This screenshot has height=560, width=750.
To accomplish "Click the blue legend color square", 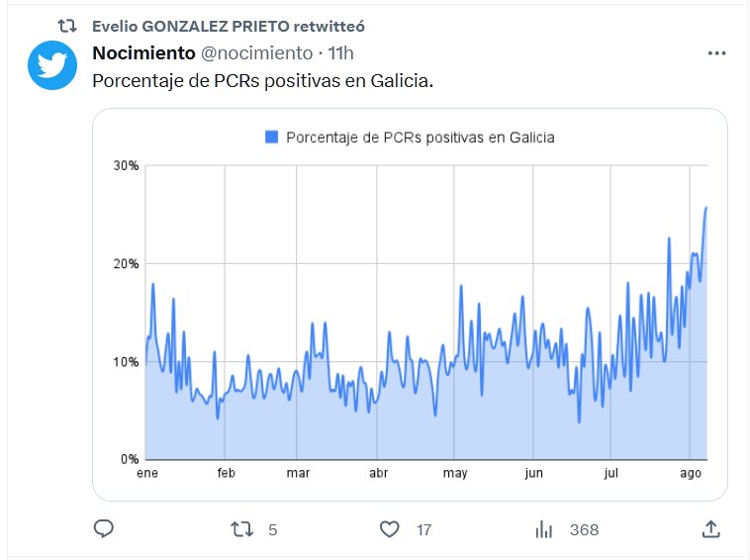I will 272,138.
